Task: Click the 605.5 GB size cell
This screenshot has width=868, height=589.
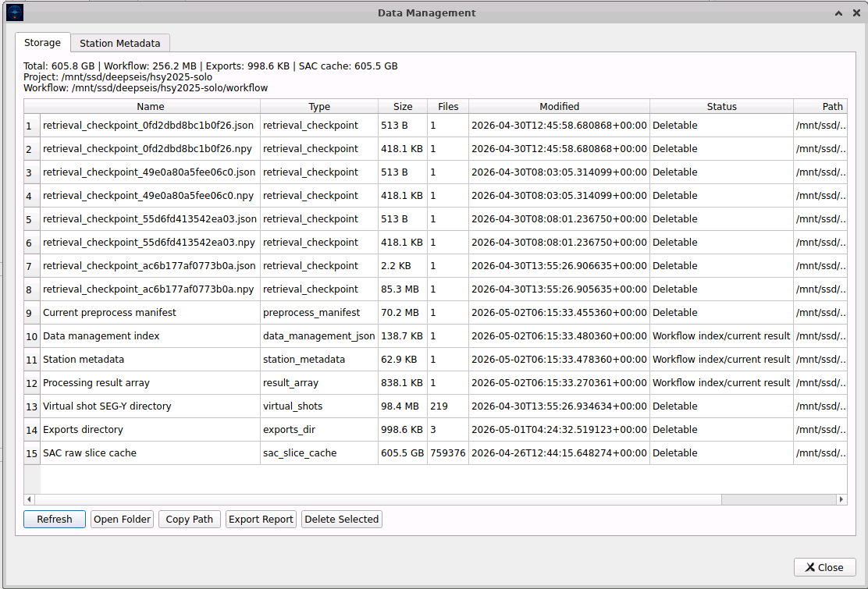Action: click(x=403, y=453)
